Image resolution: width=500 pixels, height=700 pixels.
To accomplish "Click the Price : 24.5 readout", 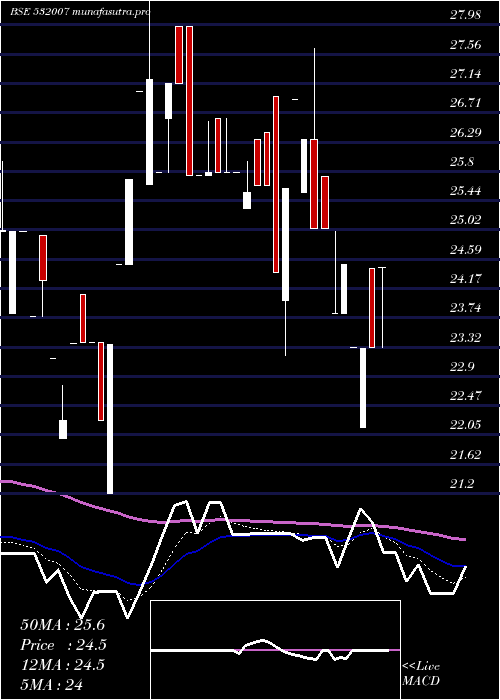I will [x=63, y=645].
